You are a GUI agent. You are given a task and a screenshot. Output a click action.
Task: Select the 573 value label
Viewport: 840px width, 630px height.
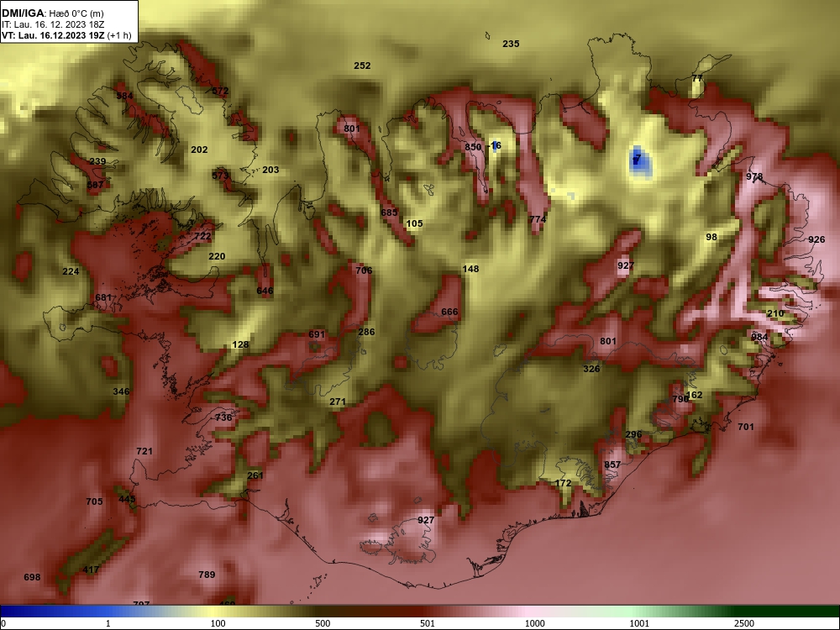coord(220,176)
